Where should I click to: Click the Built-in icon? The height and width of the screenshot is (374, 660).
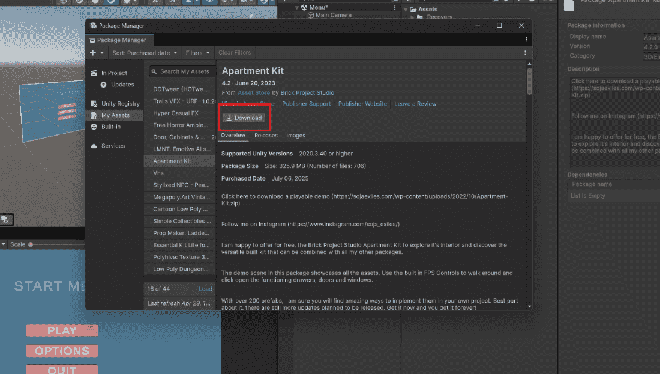coord(94,127)
